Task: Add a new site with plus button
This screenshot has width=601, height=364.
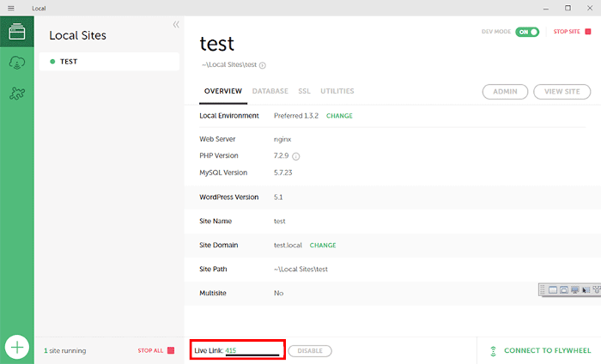Action: pos(17,347)
